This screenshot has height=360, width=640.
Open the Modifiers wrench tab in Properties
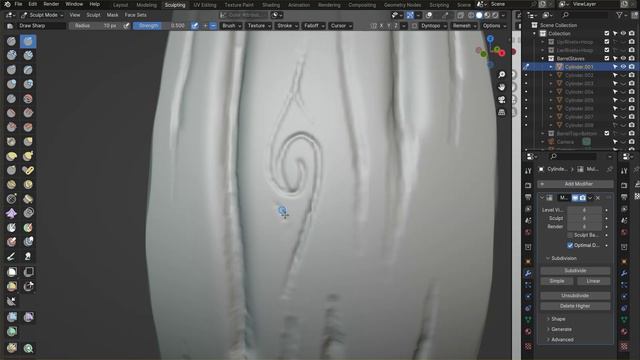pyautogui.click(x=528, y=273)
